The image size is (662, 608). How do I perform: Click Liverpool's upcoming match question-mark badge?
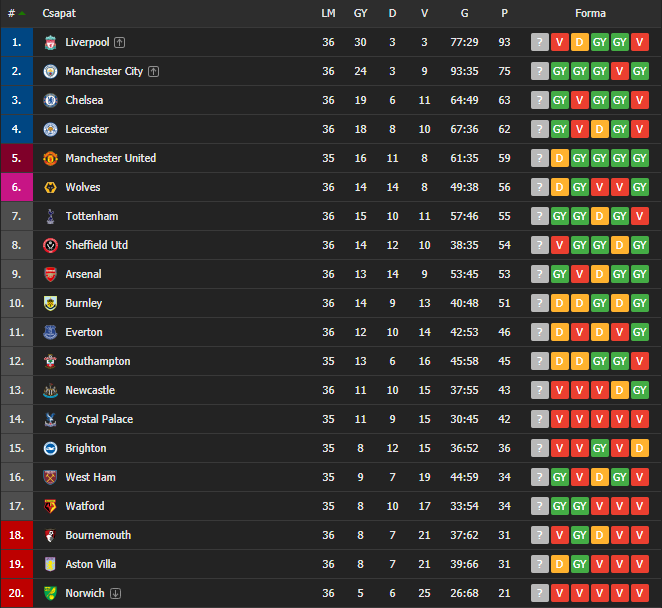540,42
